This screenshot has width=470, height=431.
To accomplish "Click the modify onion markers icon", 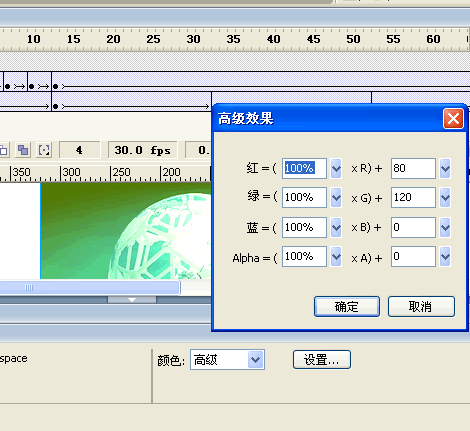I will (44, 150).
